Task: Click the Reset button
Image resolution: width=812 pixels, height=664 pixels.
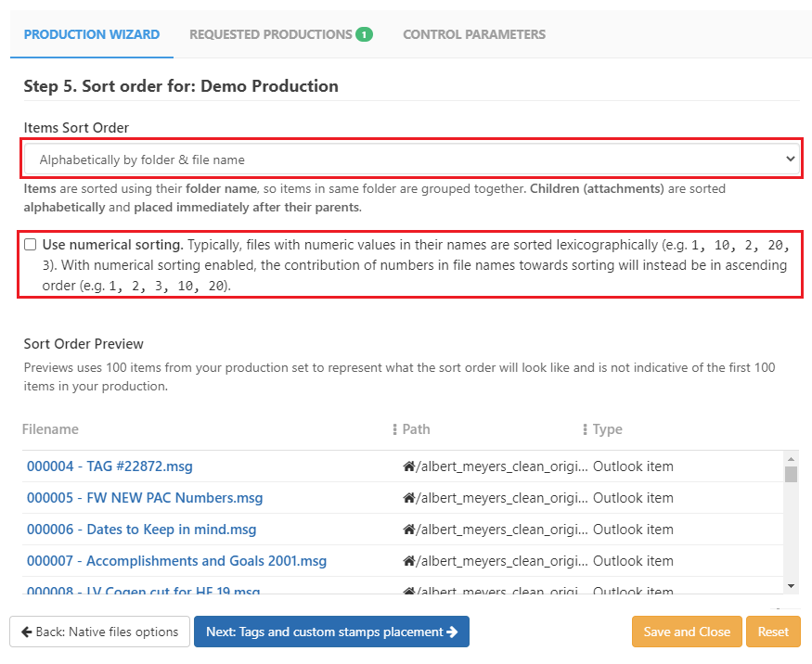Action: tap(773, 632)
